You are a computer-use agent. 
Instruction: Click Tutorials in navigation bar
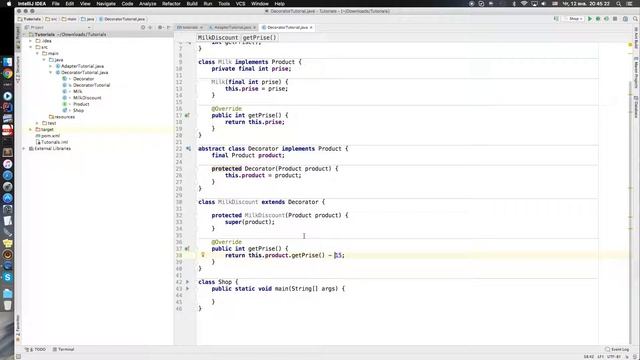point(29,19)
